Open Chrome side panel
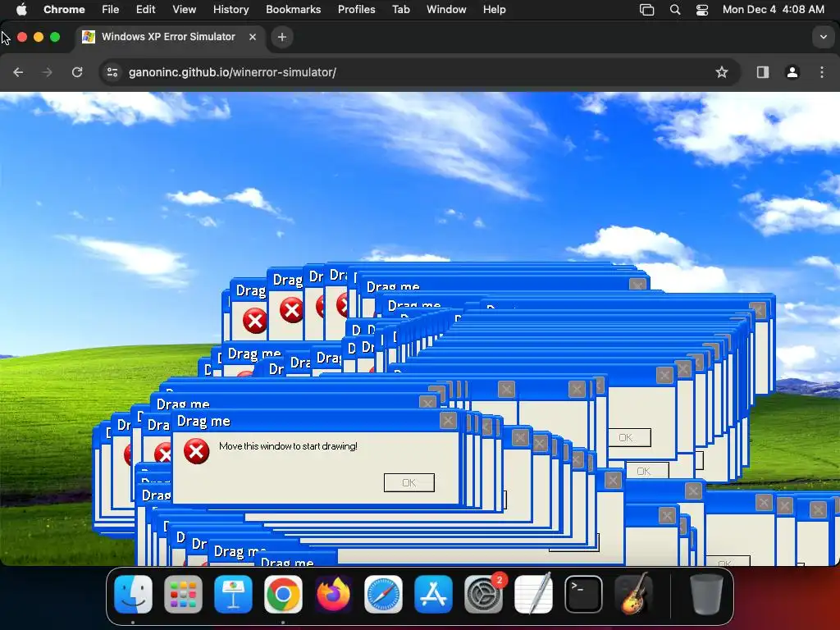The width and height of the screenshot is (840, 630). (x=763, y=72)
